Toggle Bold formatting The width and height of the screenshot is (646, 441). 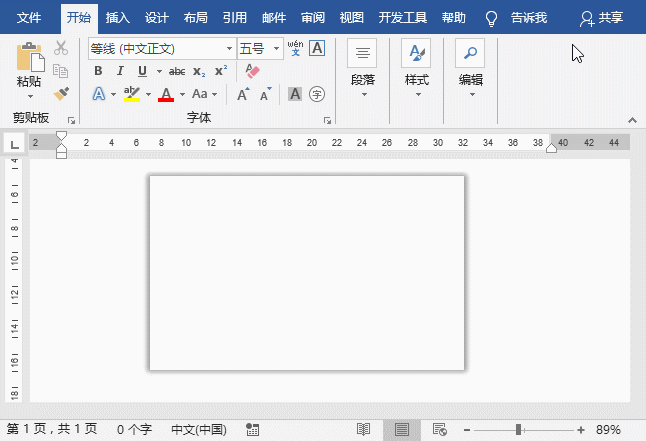coord(98,71)
